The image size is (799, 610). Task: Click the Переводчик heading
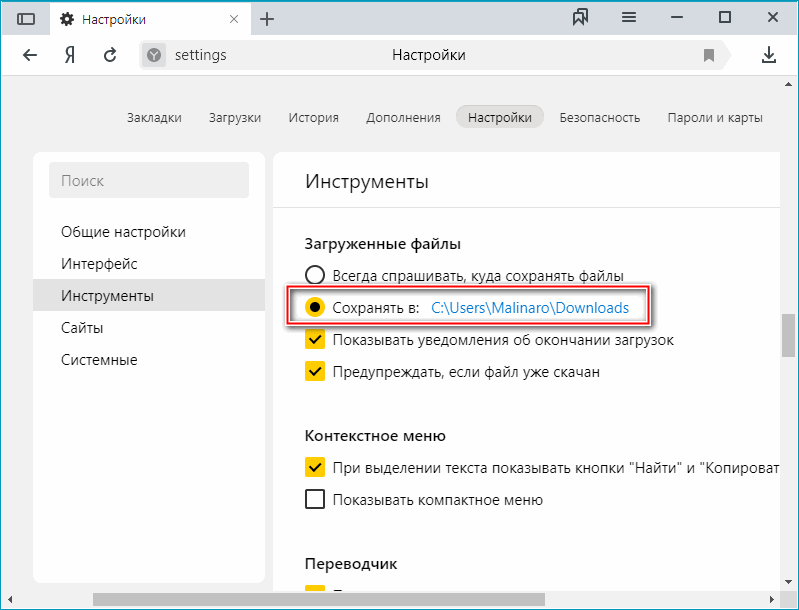pyautogui.click(x=351, y=564)
